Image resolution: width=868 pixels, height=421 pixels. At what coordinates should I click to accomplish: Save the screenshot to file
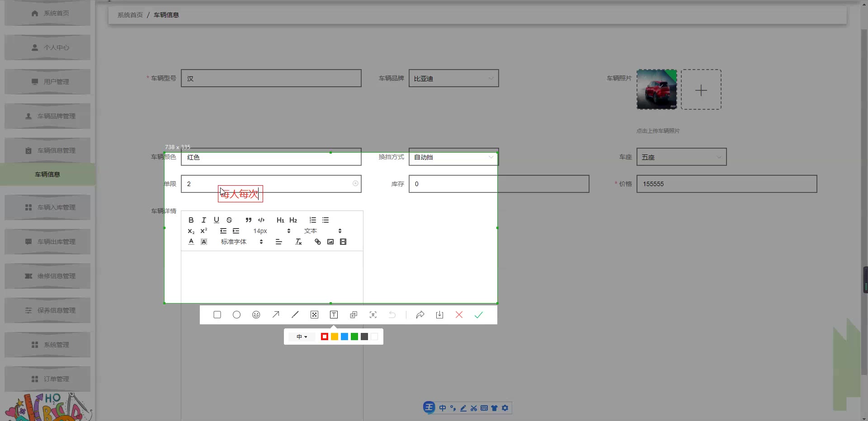click(439, 315)
